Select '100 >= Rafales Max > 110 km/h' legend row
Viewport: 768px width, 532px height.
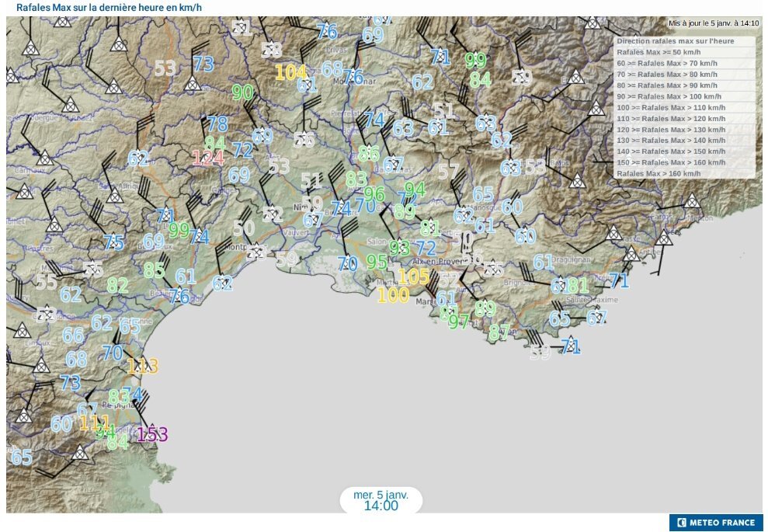pos(671,107)
